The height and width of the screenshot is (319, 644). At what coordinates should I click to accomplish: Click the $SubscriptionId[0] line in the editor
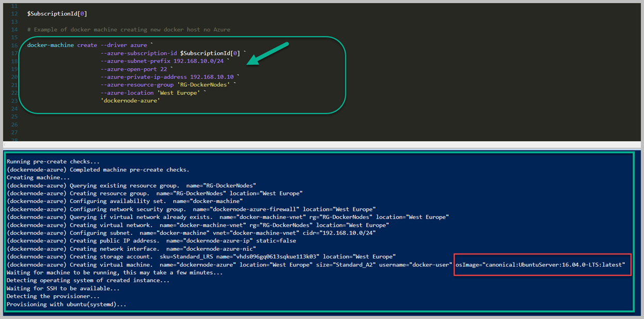(57, 13)
